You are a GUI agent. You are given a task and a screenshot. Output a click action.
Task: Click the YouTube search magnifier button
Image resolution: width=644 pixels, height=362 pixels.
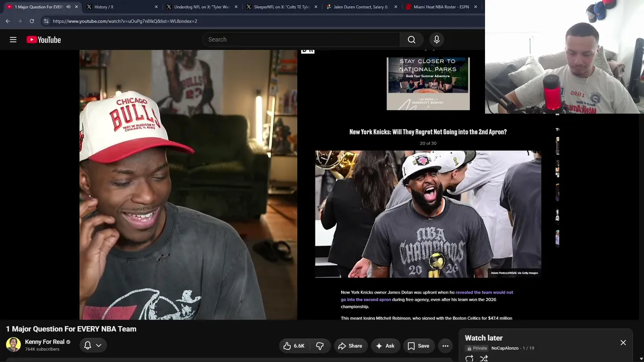click(x=412, y=40)
